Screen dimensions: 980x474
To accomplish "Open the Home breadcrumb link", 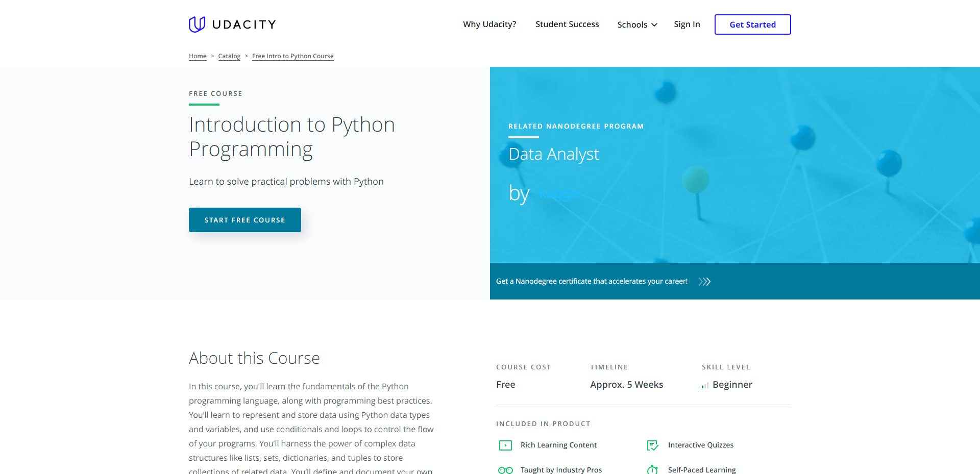I will (x=198, y=56).
